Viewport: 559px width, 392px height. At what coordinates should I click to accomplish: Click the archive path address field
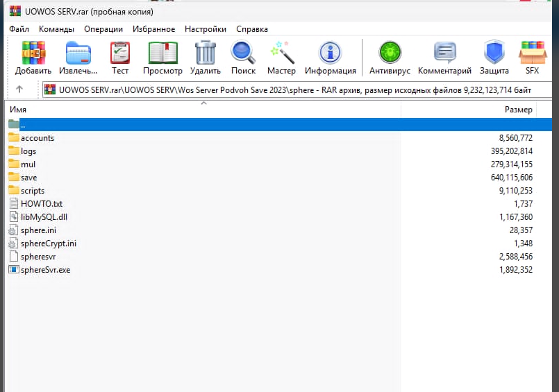point(297,90)
